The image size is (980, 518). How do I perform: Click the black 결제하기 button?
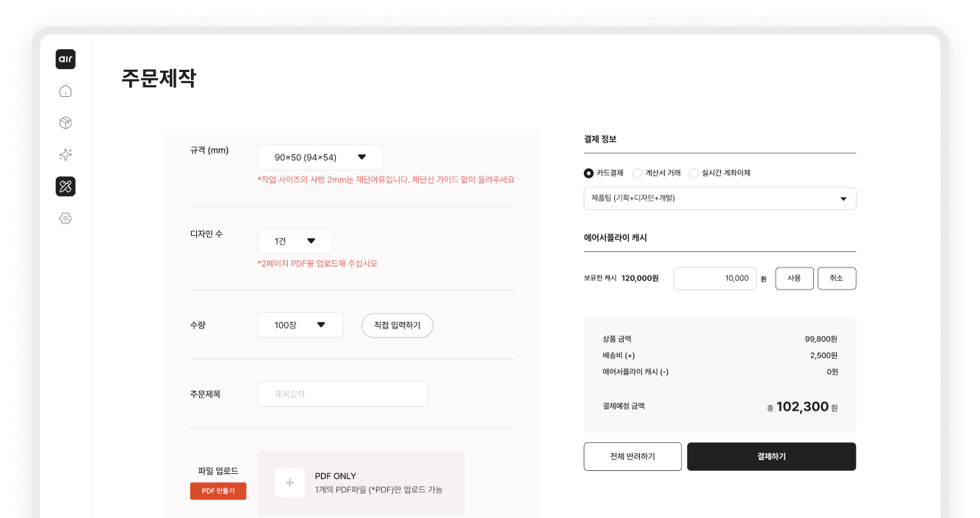pyautogui.click(x=771, y=456)
